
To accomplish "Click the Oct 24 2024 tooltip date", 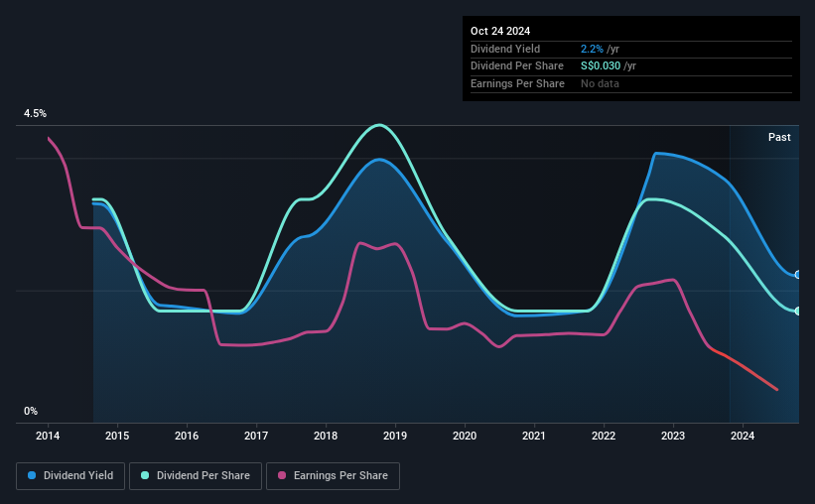I will coord(500,31).
